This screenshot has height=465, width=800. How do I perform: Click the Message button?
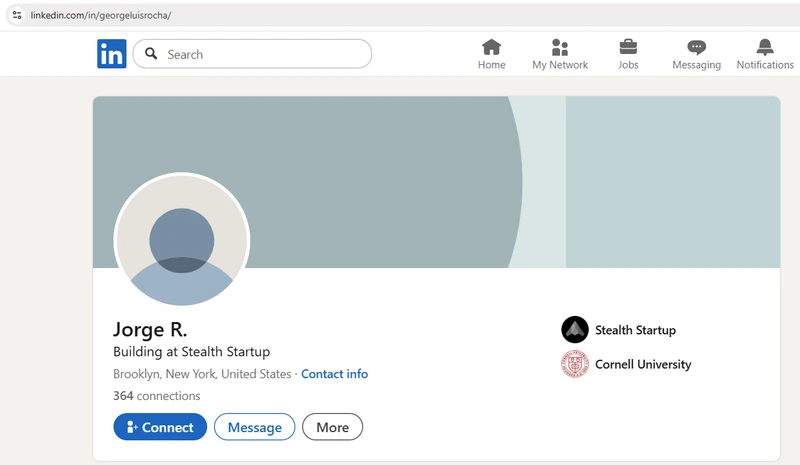pyautogui.click(x=254, y=427)
